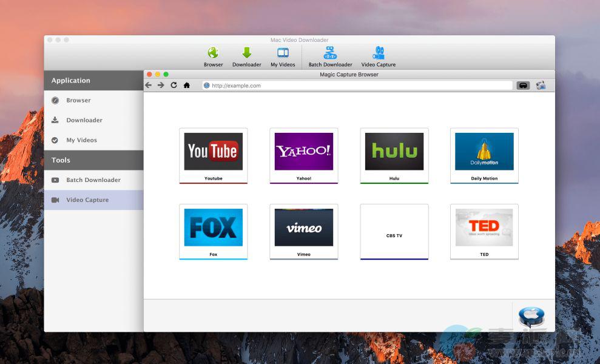Click the download button in bottom-right corner

[531, 317]
